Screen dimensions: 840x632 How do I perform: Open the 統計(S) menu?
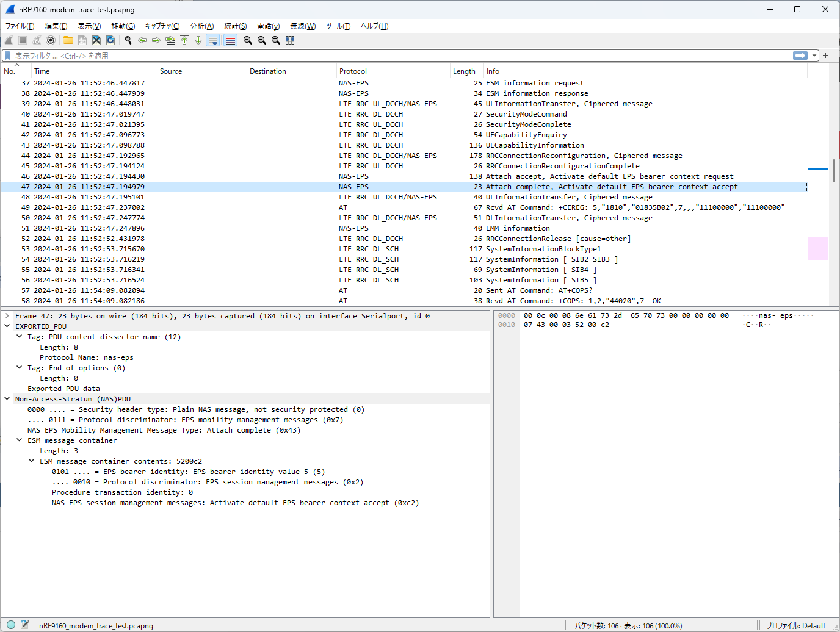pyautogui.click(x=236, y=26)
